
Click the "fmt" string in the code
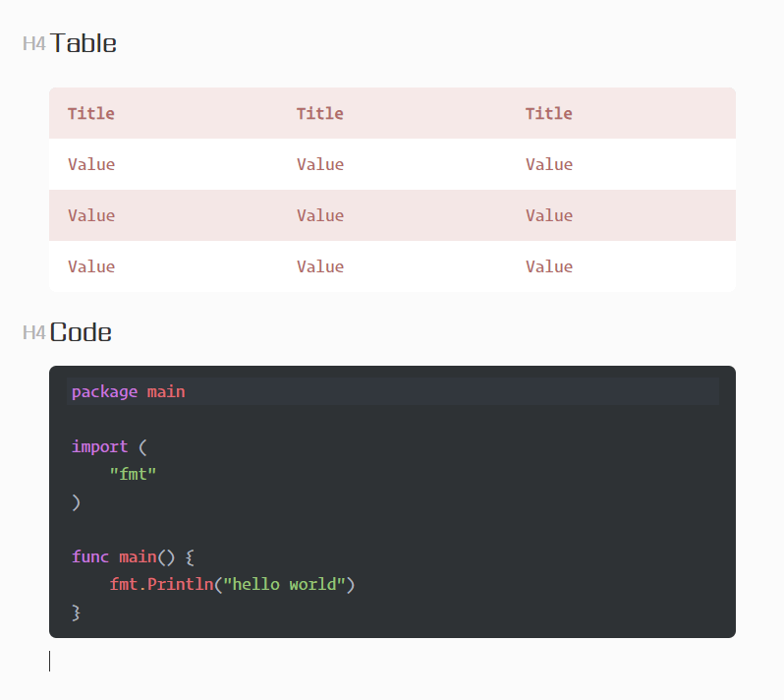(133, 474)
